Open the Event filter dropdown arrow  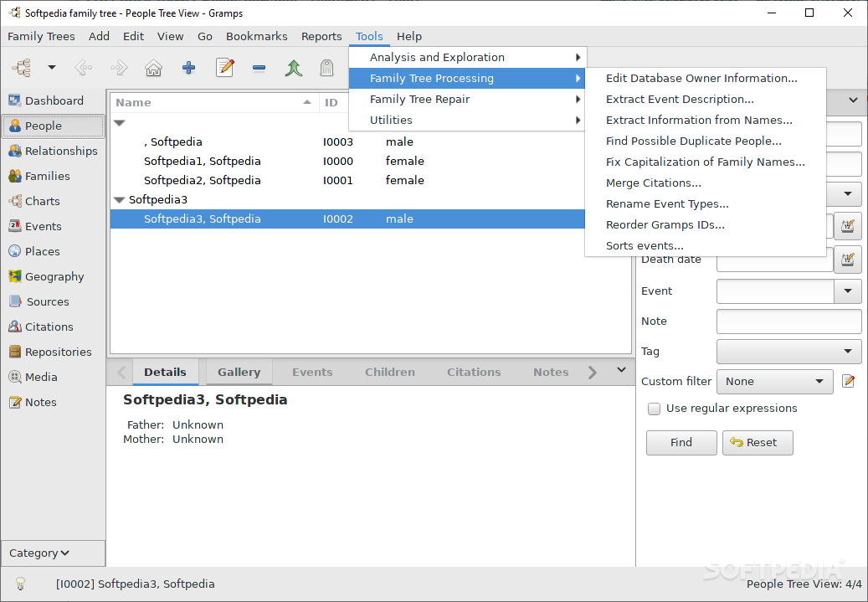(x=848, y=291)
